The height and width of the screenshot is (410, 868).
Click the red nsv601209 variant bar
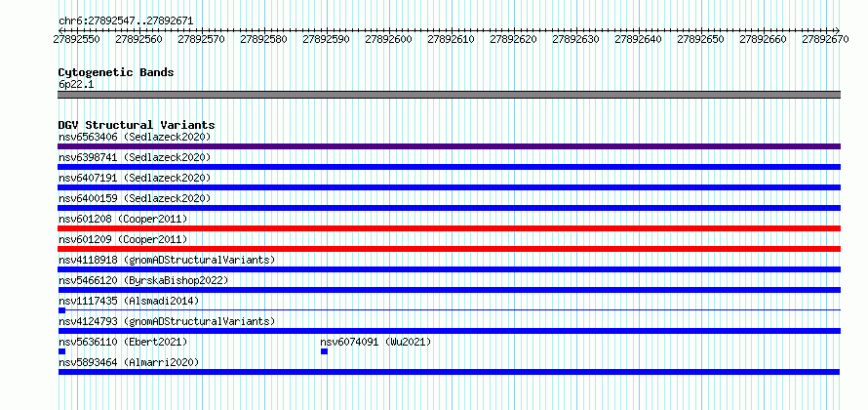point(449,249)
